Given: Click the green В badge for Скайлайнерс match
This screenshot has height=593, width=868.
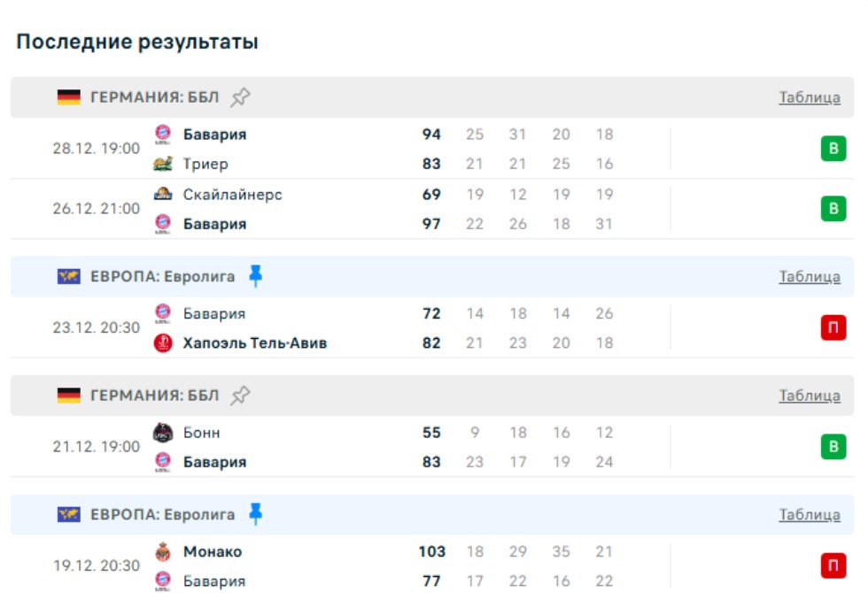Looking at the screenshot, I should pos(833,209).
